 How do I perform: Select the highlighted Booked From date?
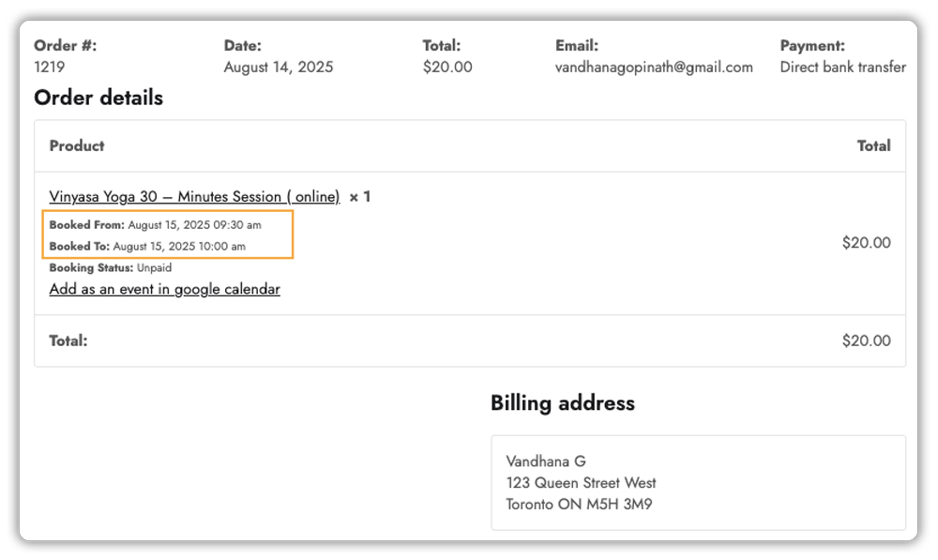tap(155, 224)
